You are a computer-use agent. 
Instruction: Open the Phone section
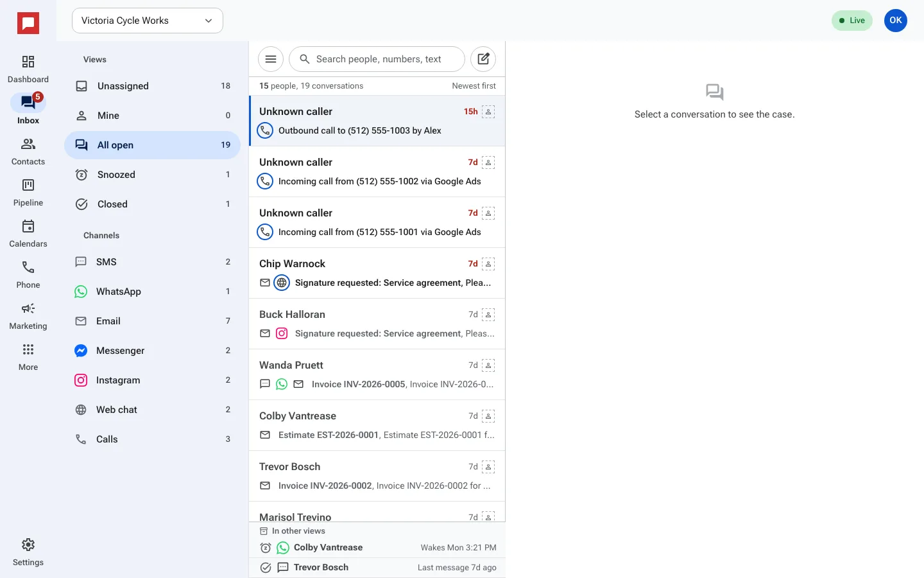[28, 275]
